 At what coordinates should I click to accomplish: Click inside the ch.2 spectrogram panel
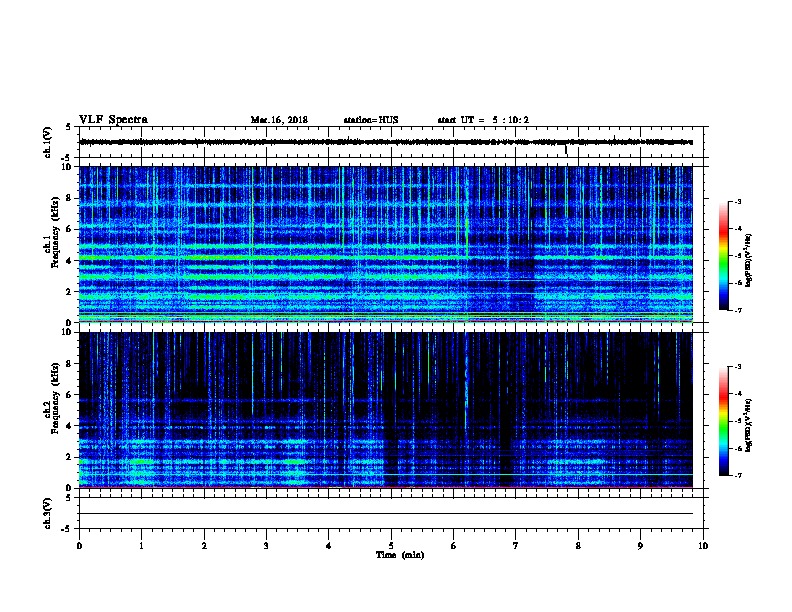pos(386,410)
